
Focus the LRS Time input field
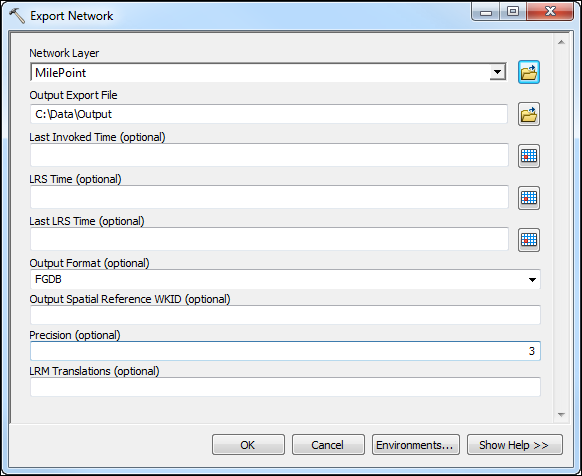pyautogui.click(x=269, y=197)
